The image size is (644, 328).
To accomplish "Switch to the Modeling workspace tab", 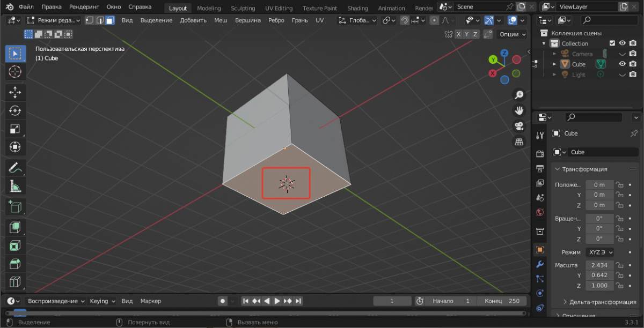I will pos(209,8).
